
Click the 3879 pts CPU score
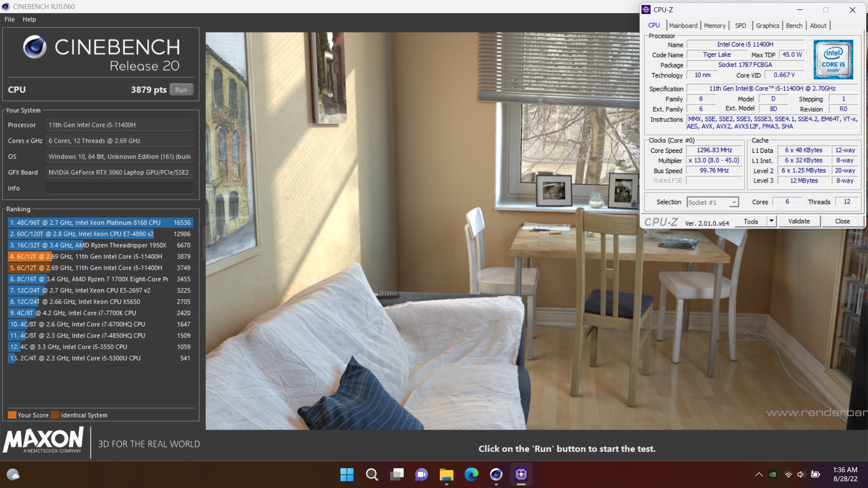tap(149, 89)
